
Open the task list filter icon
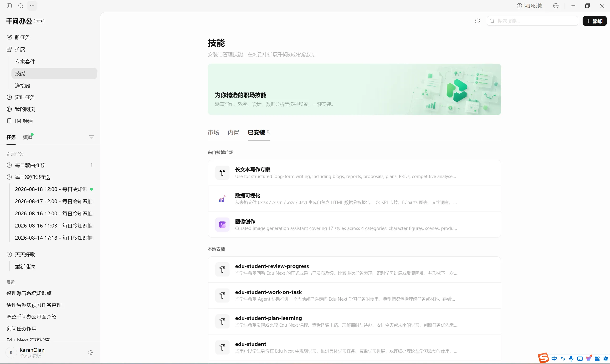point(91,137)
